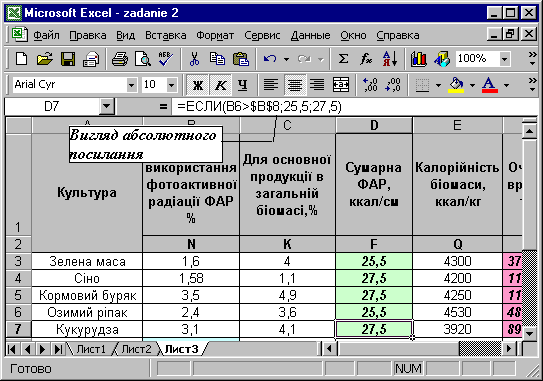Align text left
543x381 pixels.
[x=271, y=85]
